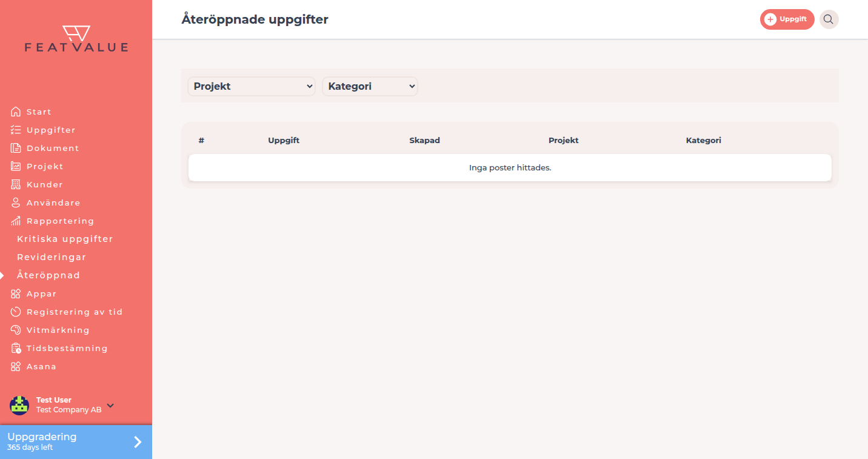Open Projekt chart icon in sidebar
The width and height of the screenshot is (868, 459).
[x=16, y=166]
